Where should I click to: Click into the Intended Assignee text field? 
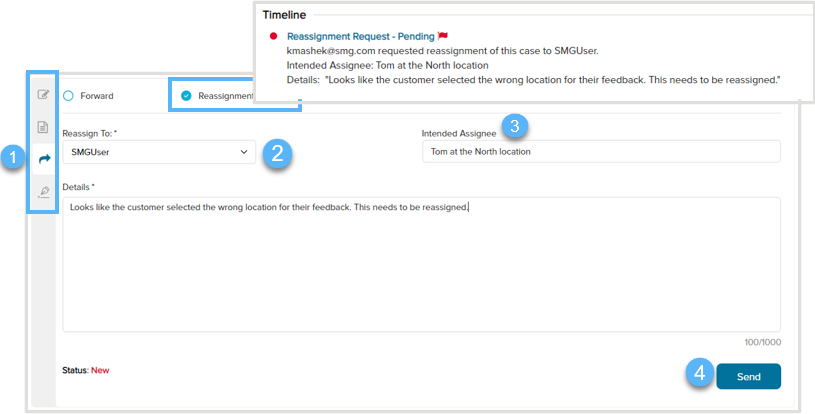[600, 152]
